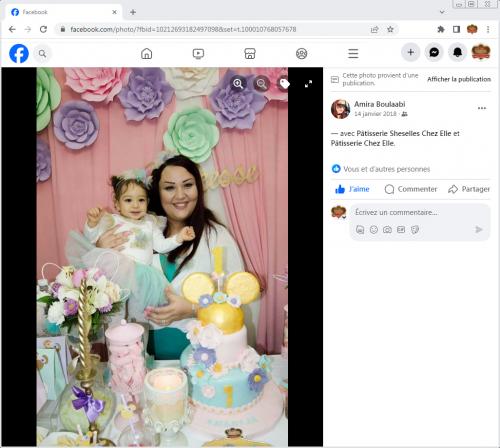Bookmark this page with the star
This screenshot has width=500, height=448.
click(390, 29)
